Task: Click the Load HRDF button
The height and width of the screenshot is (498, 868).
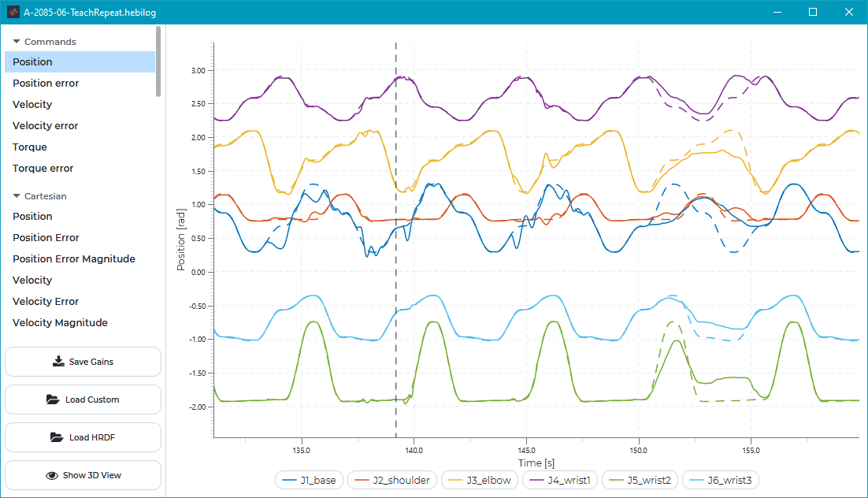Action: pos(83,437)
